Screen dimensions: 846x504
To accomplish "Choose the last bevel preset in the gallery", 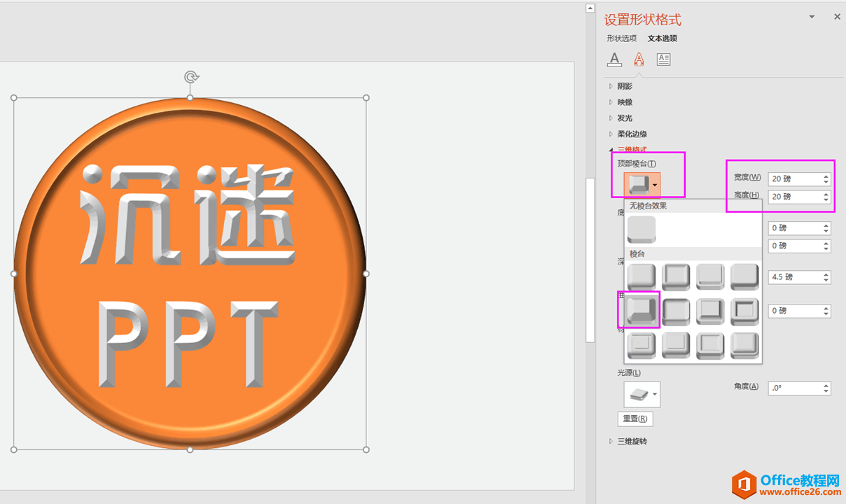I will [744, 345].
